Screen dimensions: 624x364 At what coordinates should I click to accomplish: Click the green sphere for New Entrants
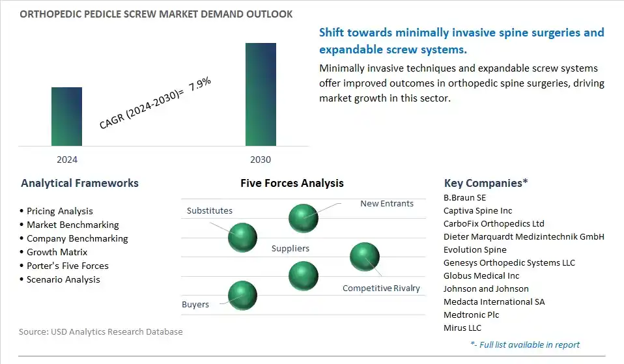(x=304, y=218)
